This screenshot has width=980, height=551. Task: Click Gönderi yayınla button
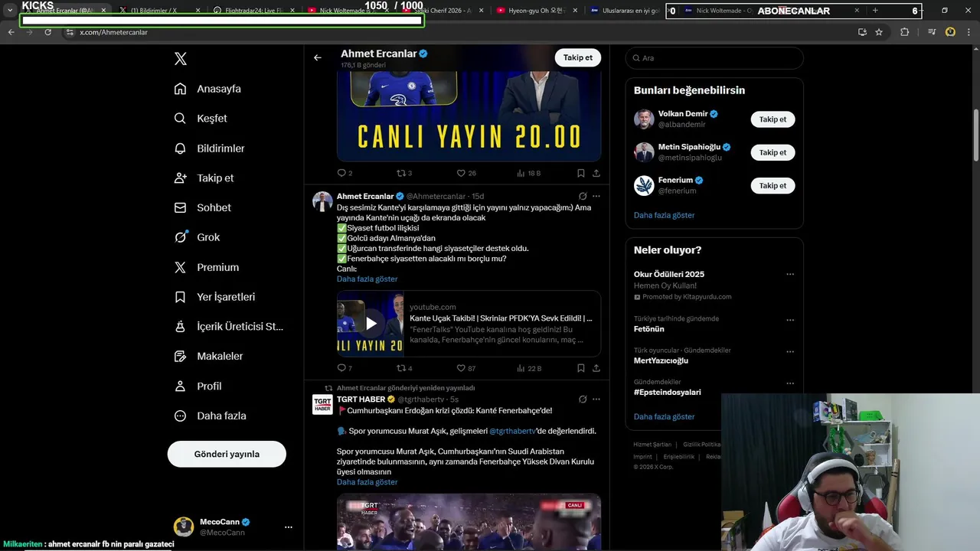(227, 454)
